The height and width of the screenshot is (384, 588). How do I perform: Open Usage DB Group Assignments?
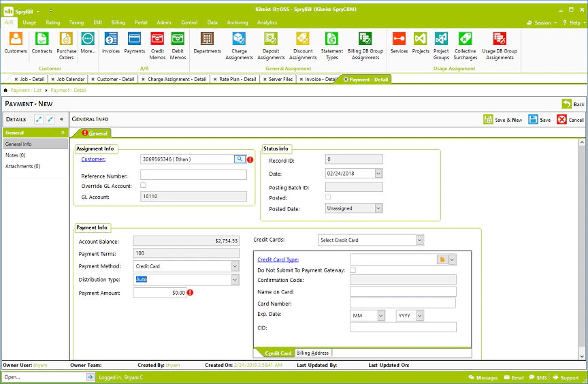click(x=500, y=46)
